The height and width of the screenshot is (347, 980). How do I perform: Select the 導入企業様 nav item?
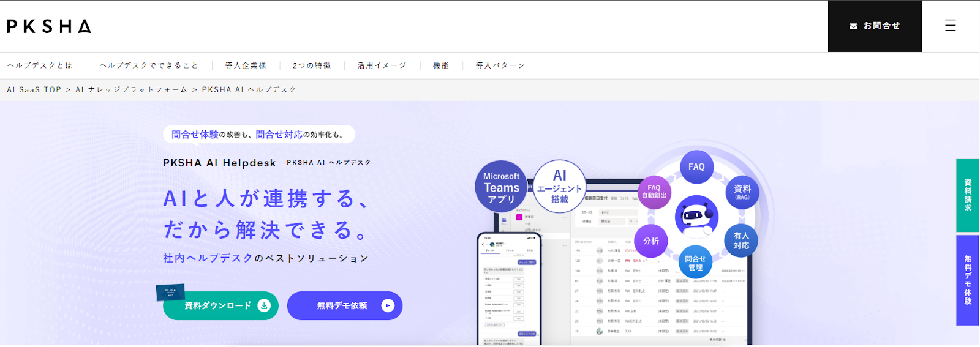pos(246,65)
